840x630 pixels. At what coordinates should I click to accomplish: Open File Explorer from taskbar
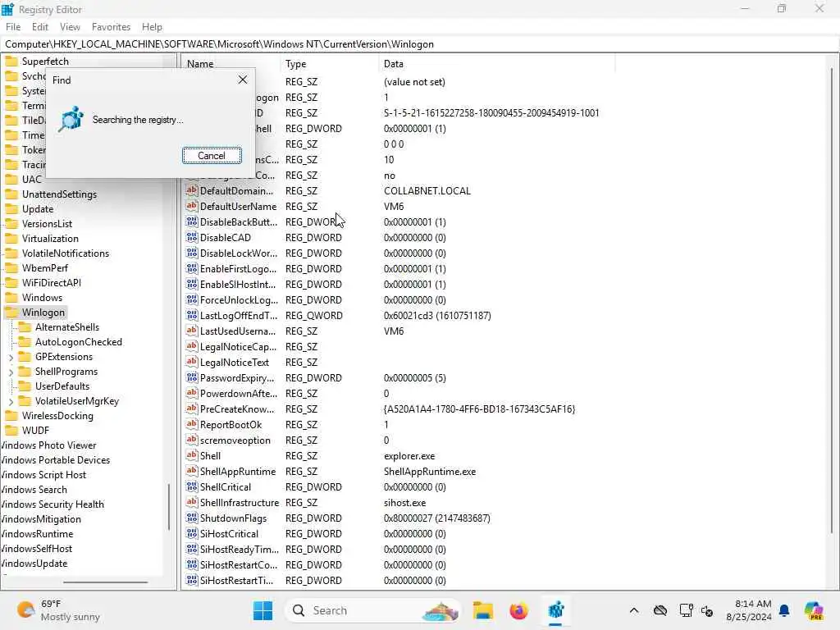click(x=482, y=610)
